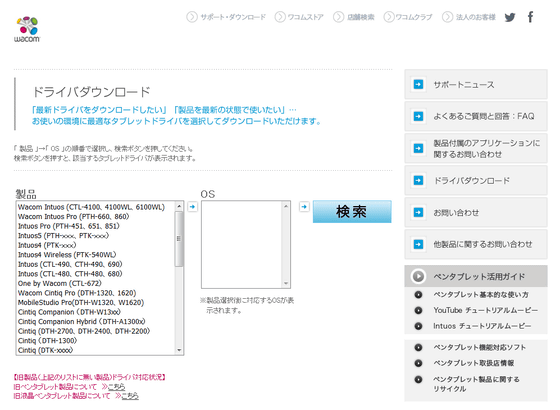Open 法人のお客様 in top navigation
The width and height of the screenshot is (560, 410).
pos(469,17)
